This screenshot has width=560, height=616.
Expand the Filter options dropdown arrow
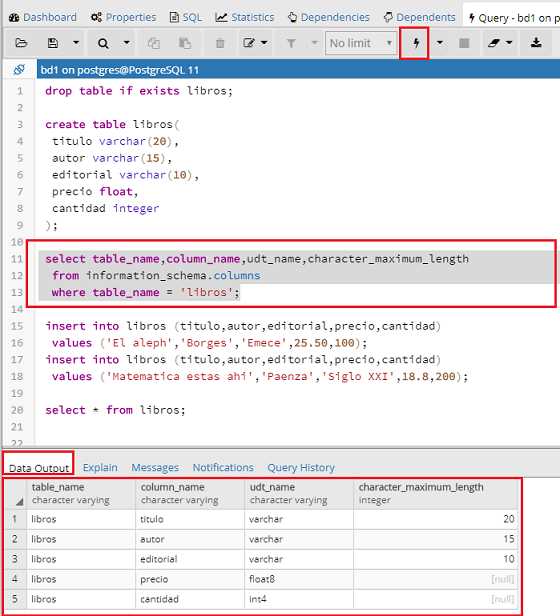(314, 43)
